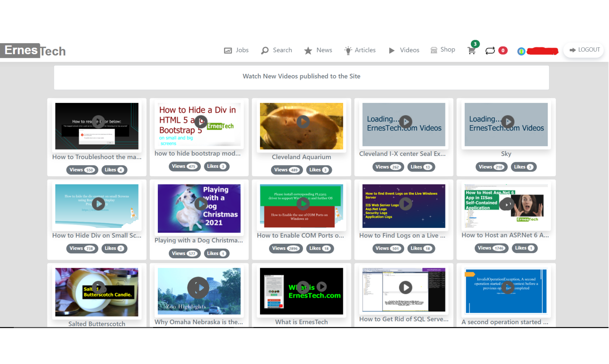Open the notifications loop icon
The image size is (609, 364).
pyautogui.click(x=490, y=50)
